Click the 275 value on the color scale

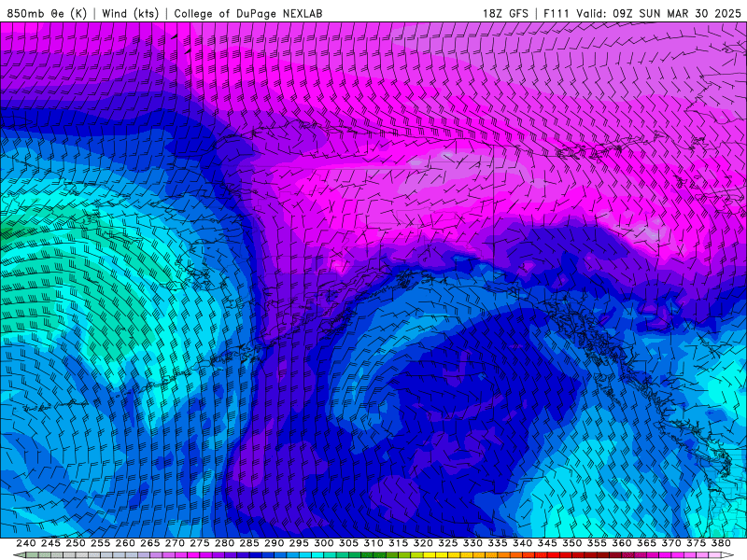(x=200, y=543)
